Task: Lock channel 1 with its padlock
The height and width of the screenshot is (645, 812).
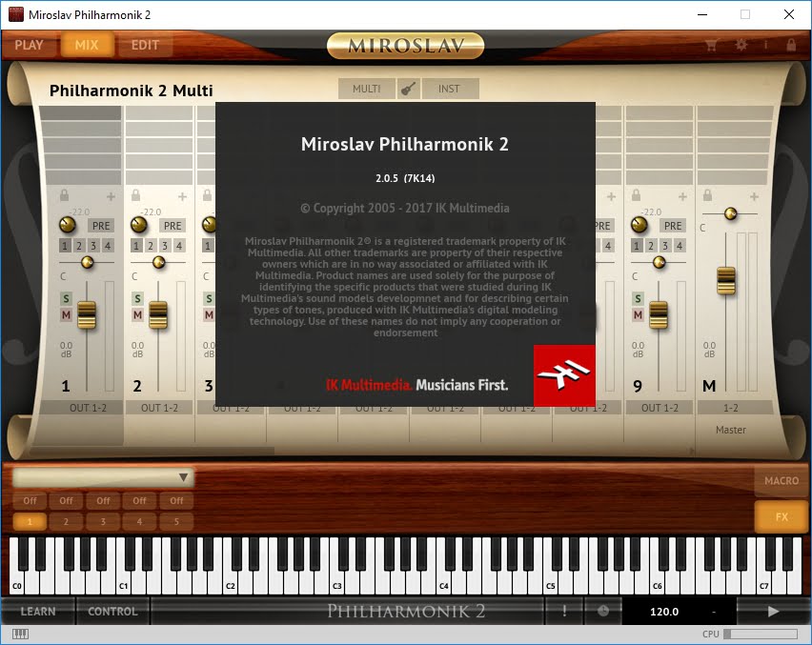Action: [x=64, y=195]
